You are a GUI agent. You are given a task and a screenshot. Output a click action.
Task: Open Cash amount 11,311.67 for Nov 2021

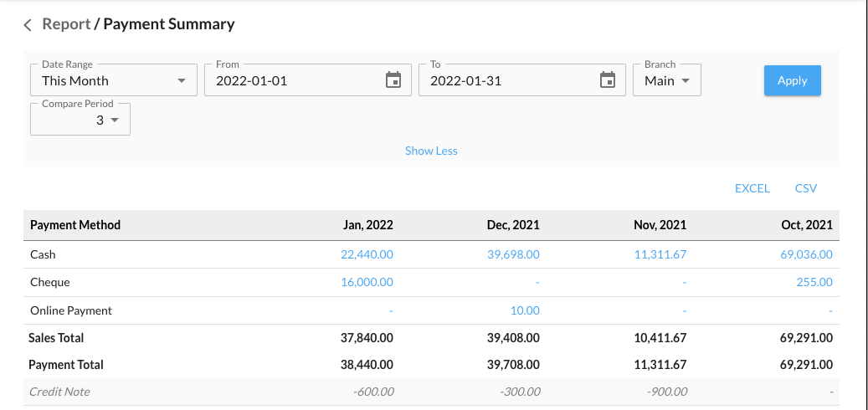point(660,254)
